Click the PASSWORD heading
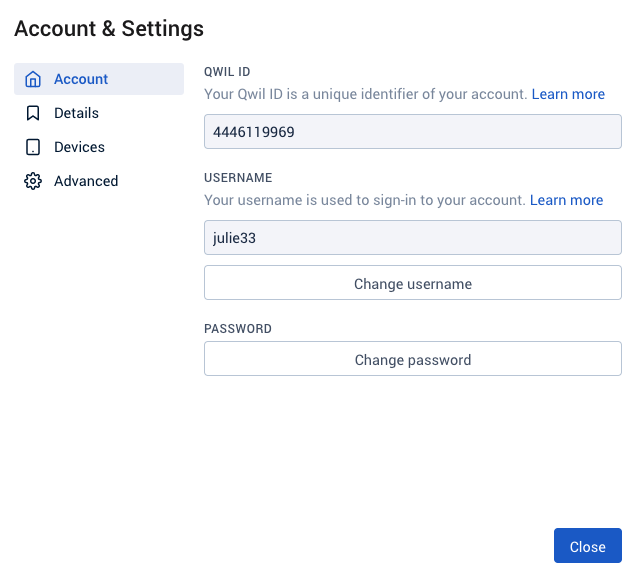Screen dimensions: 635x575 tap(238, 328)
